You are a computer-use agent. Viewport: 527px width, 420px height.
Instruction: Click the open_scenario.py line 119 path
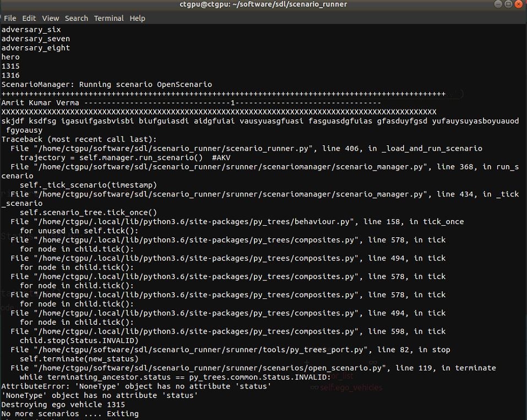click(x=253, y=368)
